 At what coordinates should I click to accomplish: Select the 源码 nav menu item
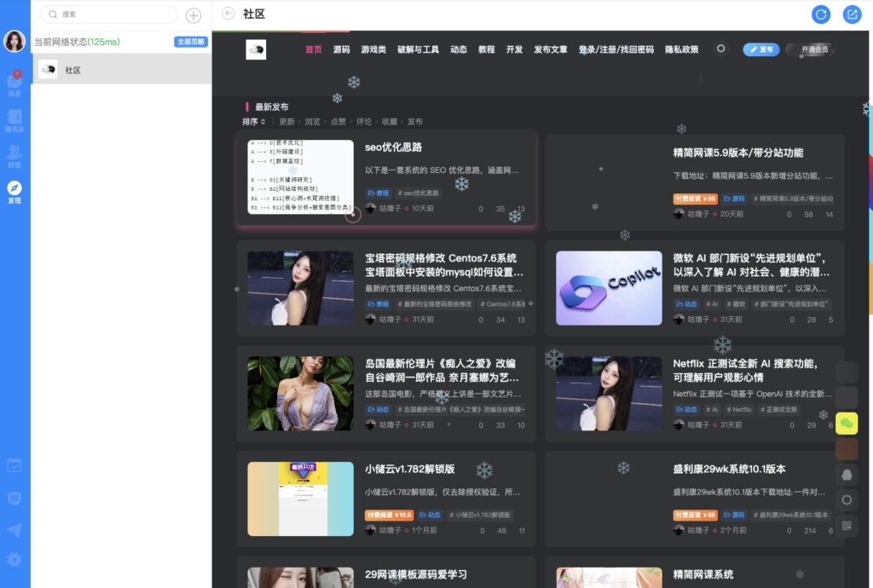341,49
